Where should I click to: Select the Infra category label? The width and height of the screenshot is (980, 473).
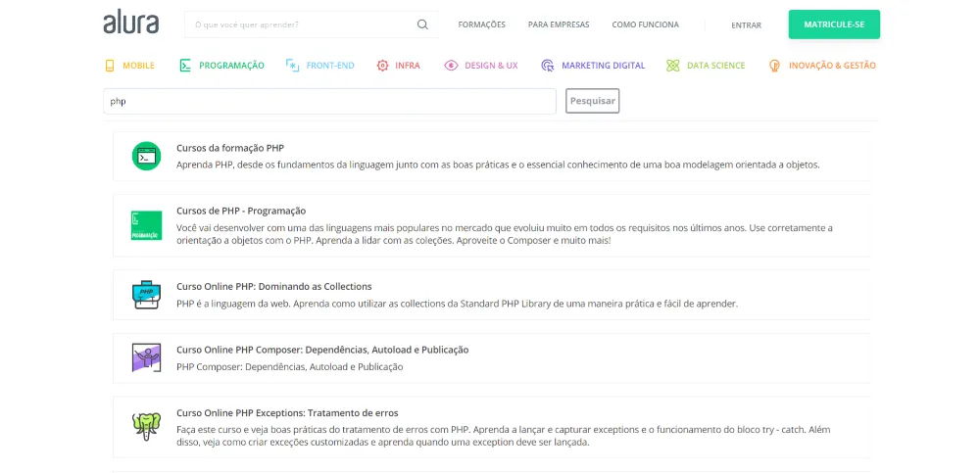pos(408,66)
